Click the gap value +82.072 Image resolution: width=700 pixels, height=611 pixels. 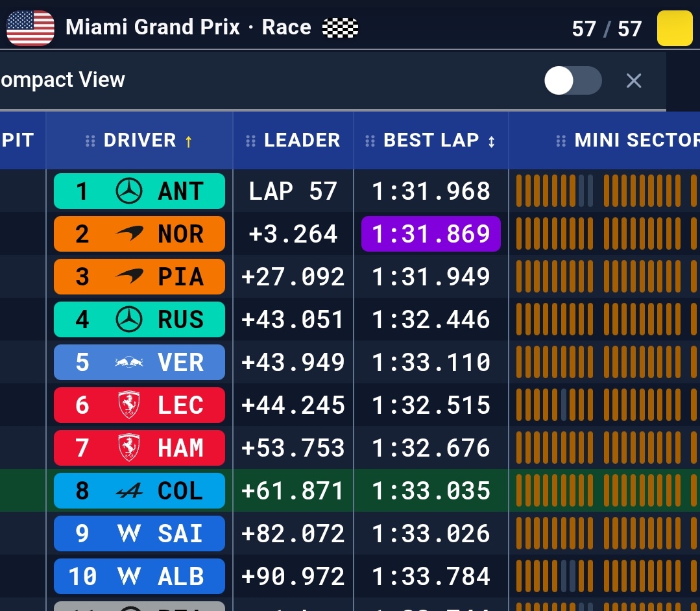point(293,534)
